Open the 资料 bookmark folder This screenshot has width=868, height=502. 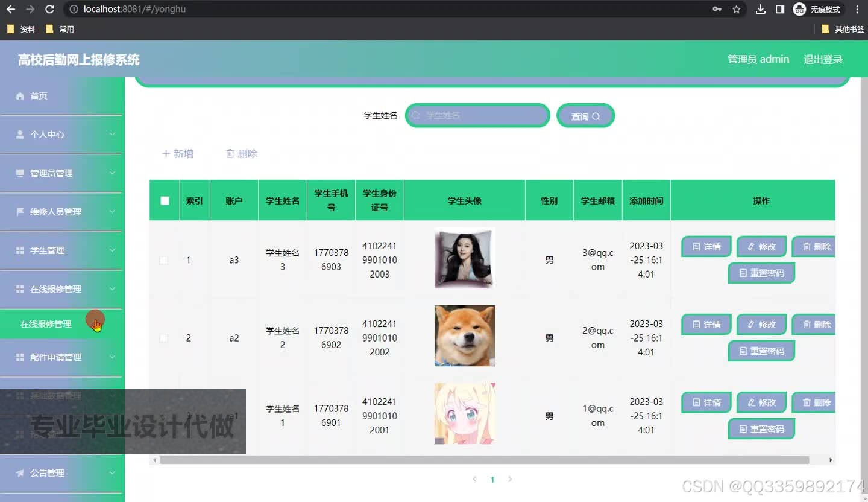pyautogui.click(x=21, y=29)
